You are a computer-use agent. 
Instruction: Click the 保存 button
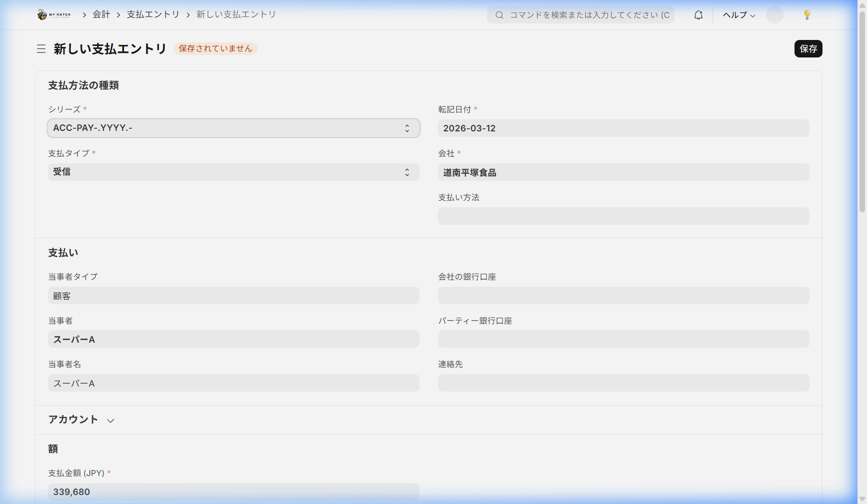click(x=808, y=49)
